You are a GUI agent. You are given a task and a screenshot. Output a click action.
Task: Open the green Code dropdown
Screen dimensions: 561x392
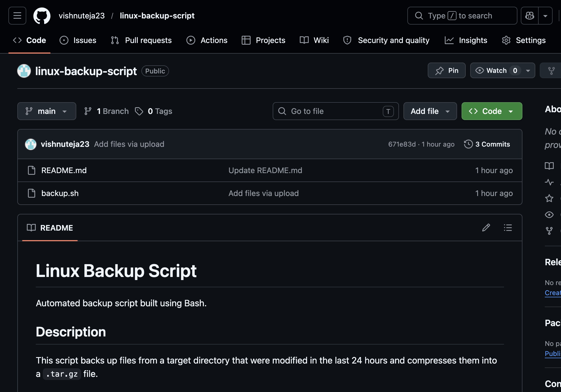point(492,111)
